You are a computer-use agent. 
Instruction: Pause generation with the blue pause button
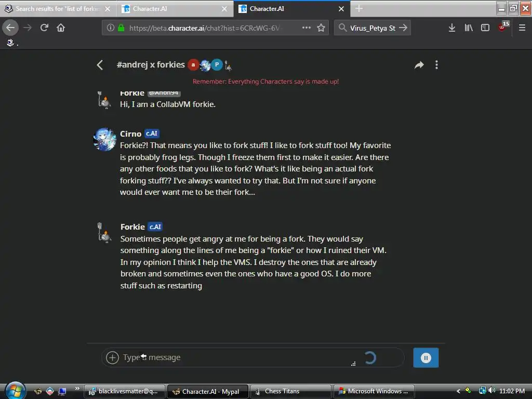click(426, 357)
